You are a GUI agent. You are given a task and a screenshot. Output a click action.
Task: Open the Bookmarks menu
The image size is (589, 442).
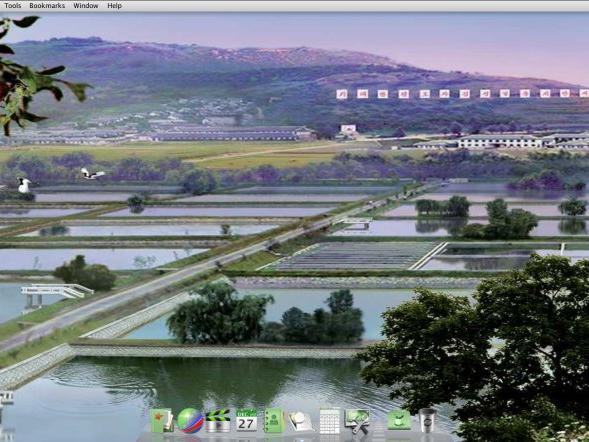(x=47, y=6)
